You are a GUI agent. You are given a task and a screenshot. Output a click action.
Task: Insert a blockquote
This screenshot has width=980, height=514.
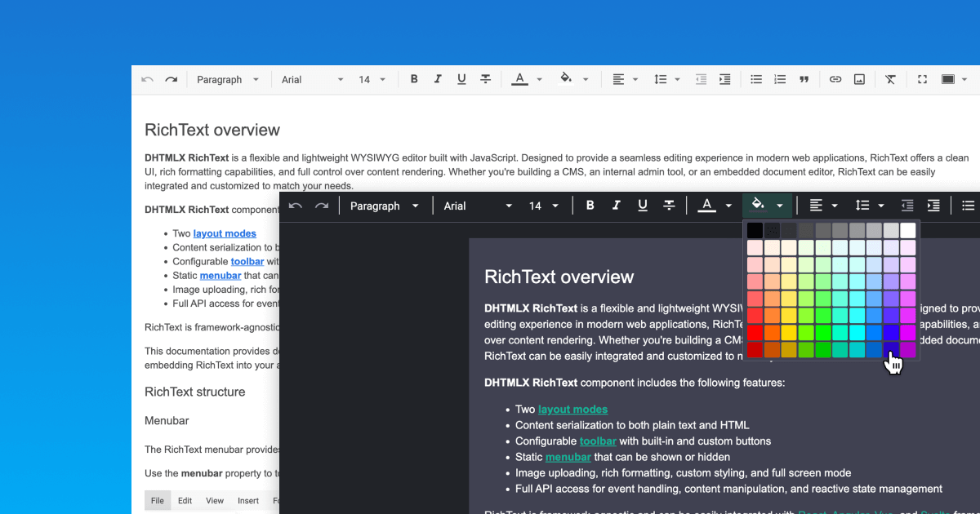[x=804, y=79]
